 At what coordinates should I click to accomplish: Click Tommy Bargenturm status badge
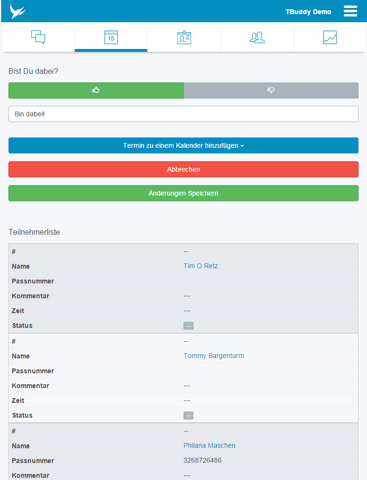[x=188, y=415]
